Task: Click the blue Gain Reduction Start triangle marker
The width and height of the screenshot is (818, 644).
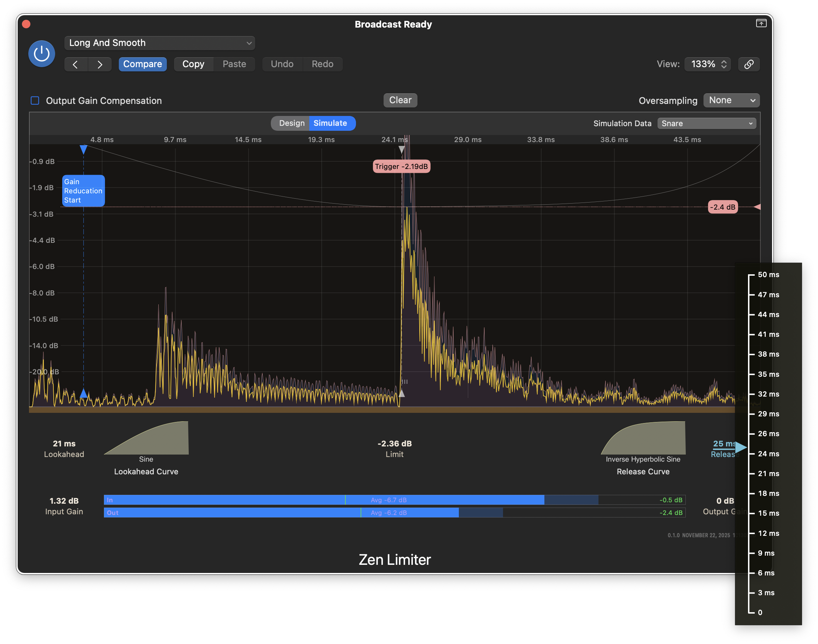Action: 83,150
